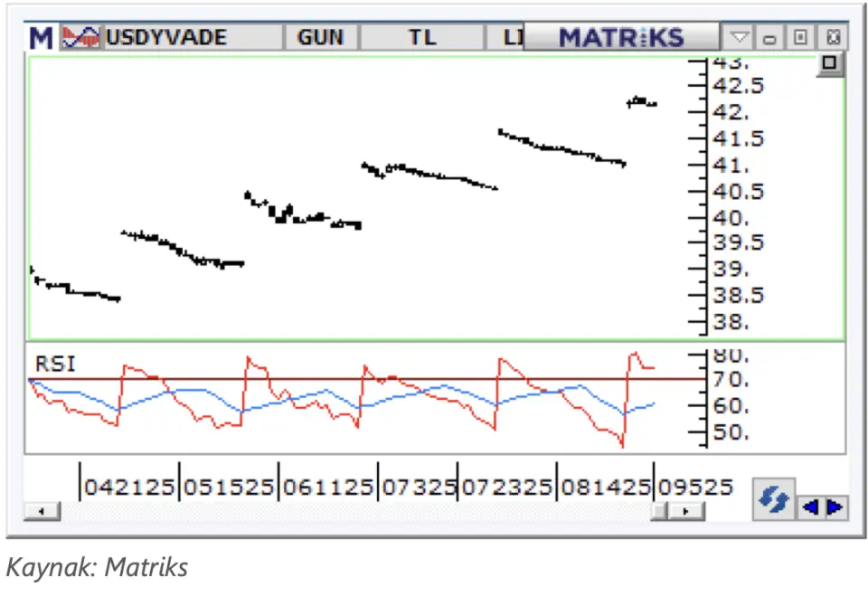This screenshot has width=868, height=597.
Task: Click the horizontal scrollbar thumb
Action: (x=658, y=512)
